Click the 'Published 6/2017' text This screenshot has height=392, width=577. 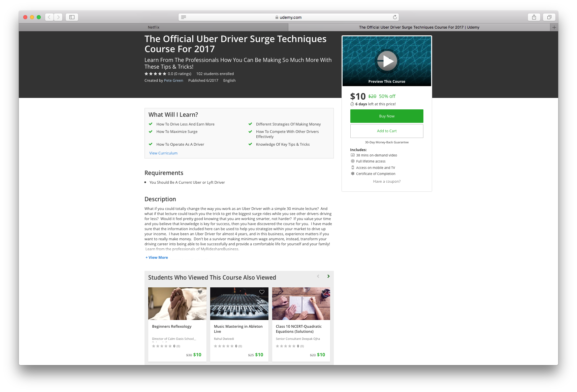coord(203,80)
